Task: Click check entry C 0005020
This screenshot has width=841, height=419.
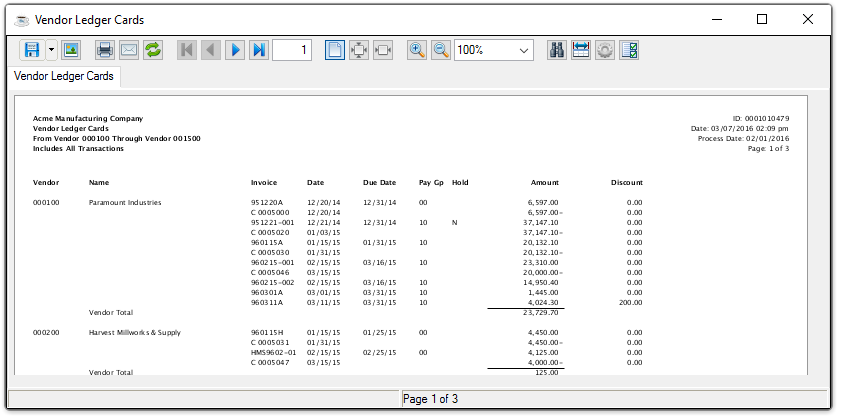Action: pyautogui.click(x=270, y=233)
